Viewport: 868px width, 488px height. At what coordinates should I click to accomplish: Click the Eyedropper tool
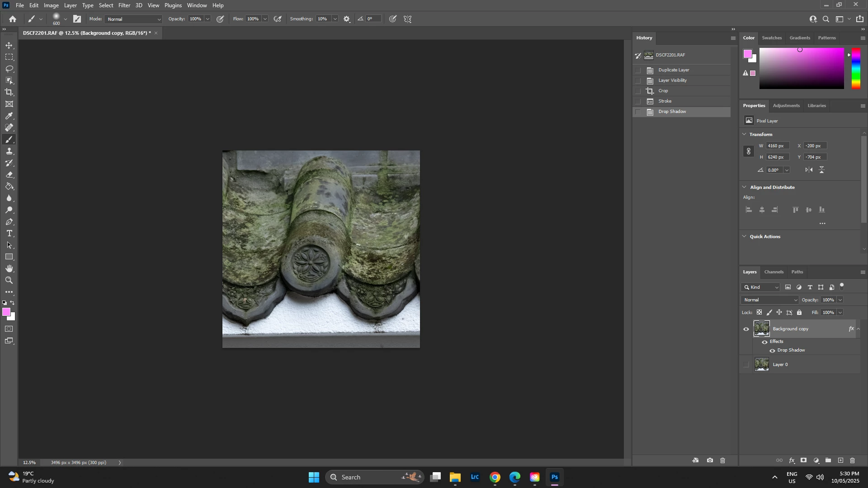coord(9,116)
